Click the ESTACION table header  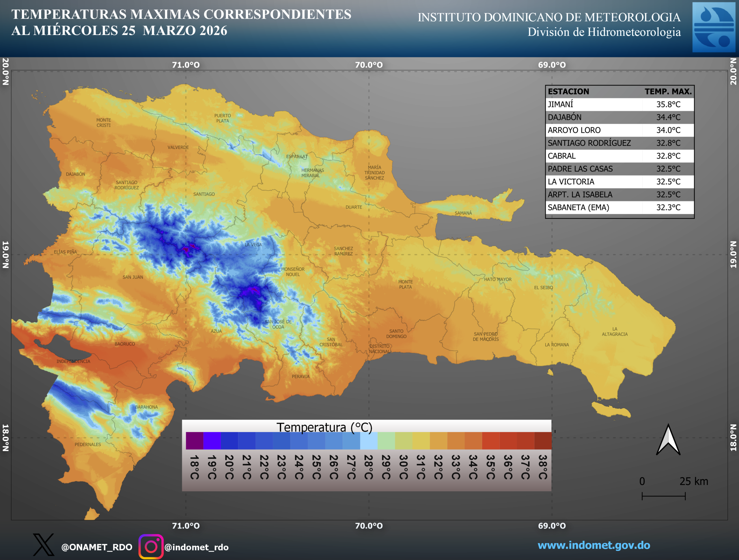[568, 92]
